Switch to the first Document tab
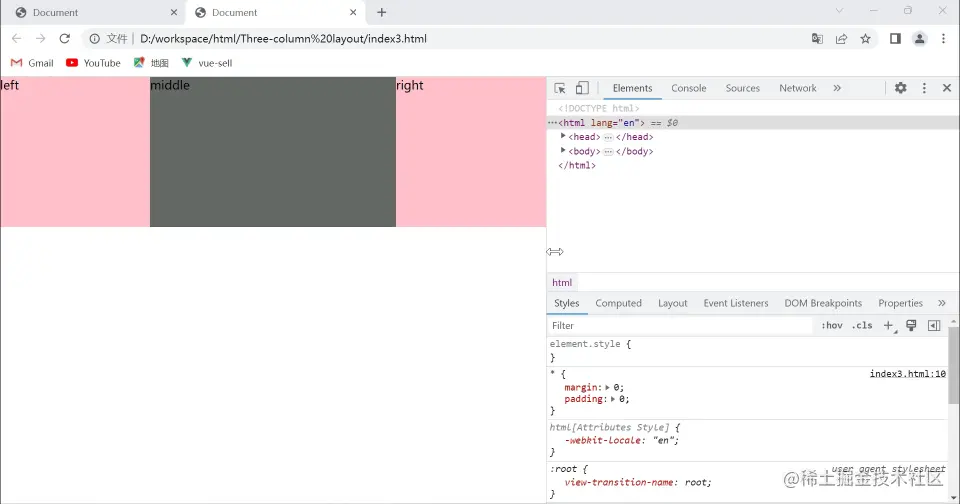This screenshot has width=960, height=504. pos(92,12)
